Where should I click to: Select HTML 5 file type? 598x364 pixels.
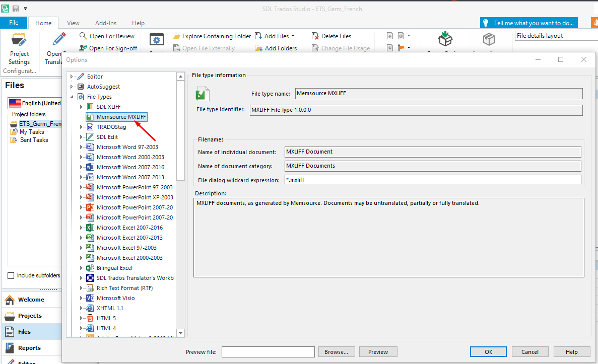coord(106,318)
